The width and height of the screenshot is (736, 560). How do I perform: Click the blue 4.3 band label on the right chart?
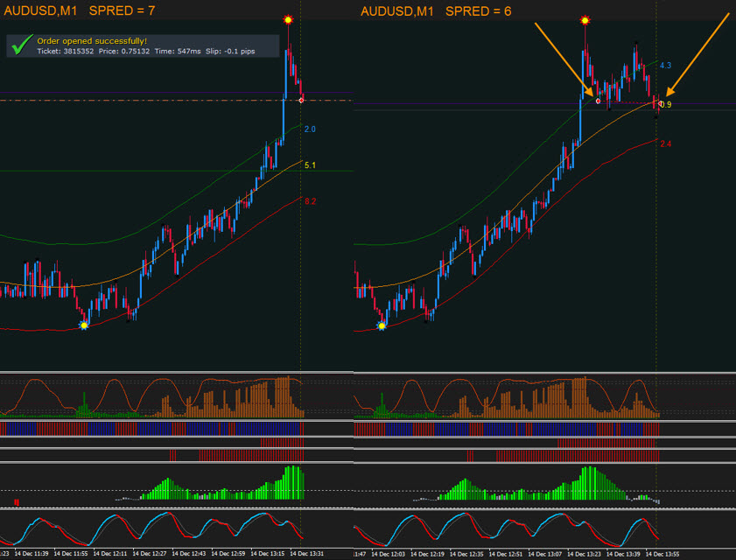[x=665, y=66]
